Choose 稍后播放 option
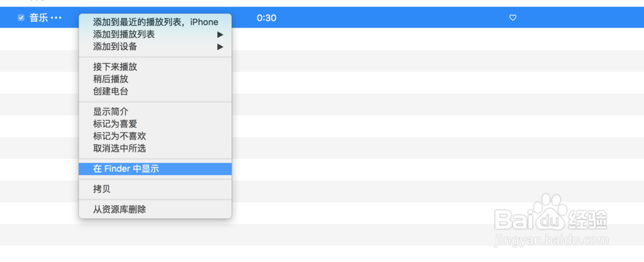644x262 pixels. coord(110,79)
